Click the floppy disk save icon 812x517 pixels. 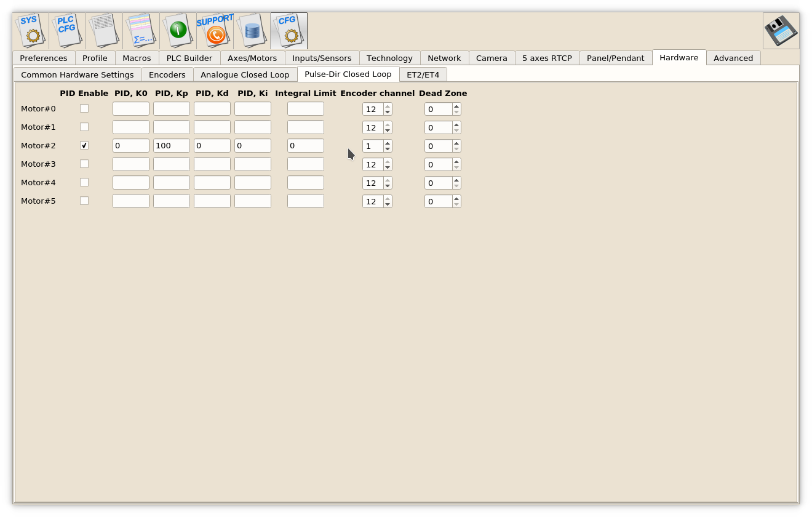pos(781,31)
